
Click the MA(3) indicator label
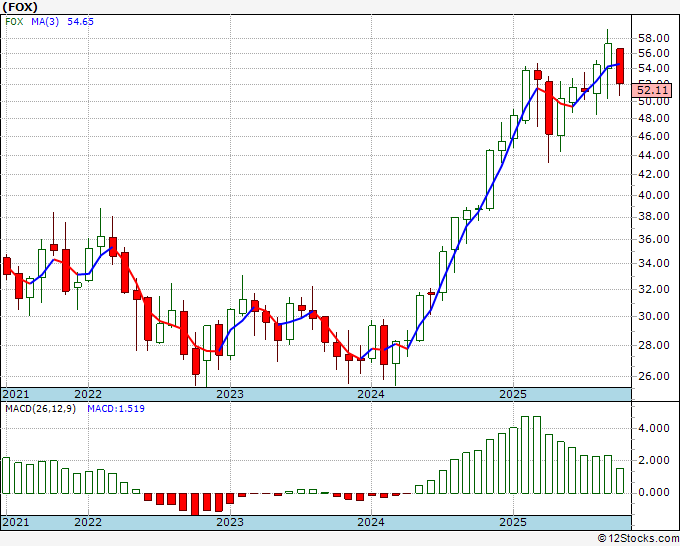click(x=45, y=21)
